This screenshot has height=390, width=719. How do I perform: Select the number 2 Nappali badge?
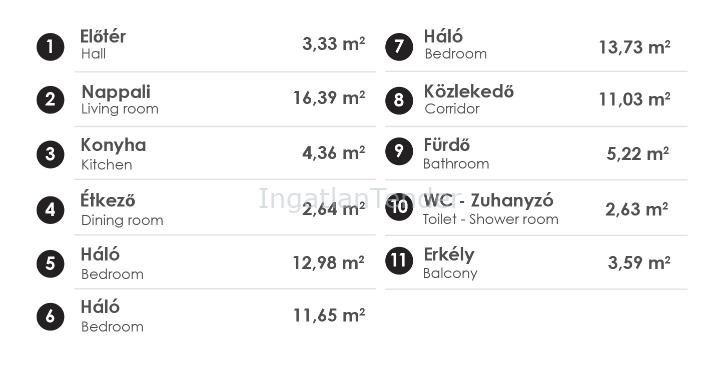50,99
